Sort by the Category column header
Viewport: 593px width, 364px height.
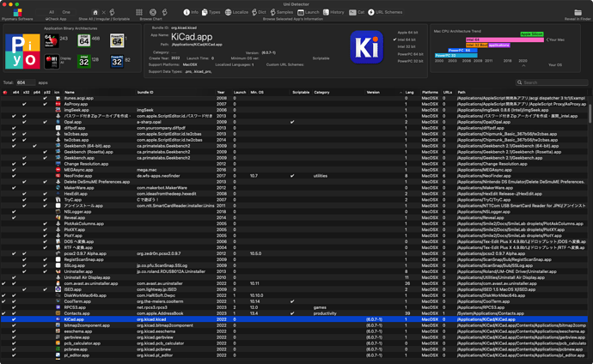click(x=322, y=90)
